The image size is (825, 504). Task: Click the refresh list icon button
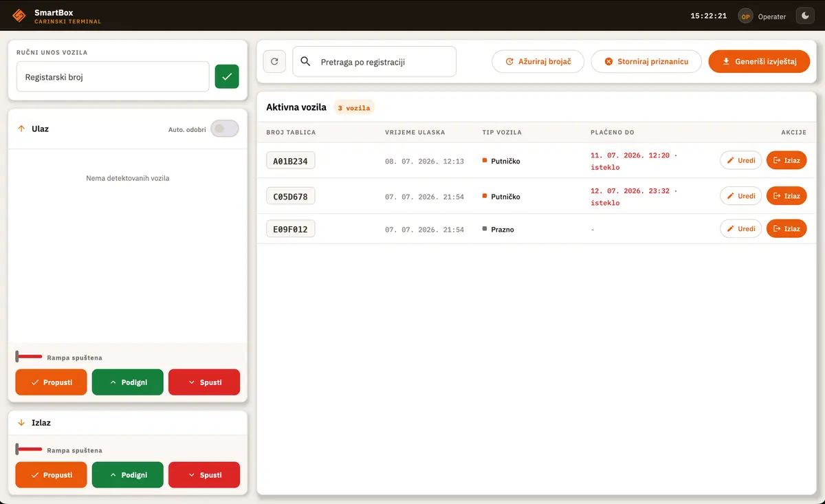click(x=274, y=61)
